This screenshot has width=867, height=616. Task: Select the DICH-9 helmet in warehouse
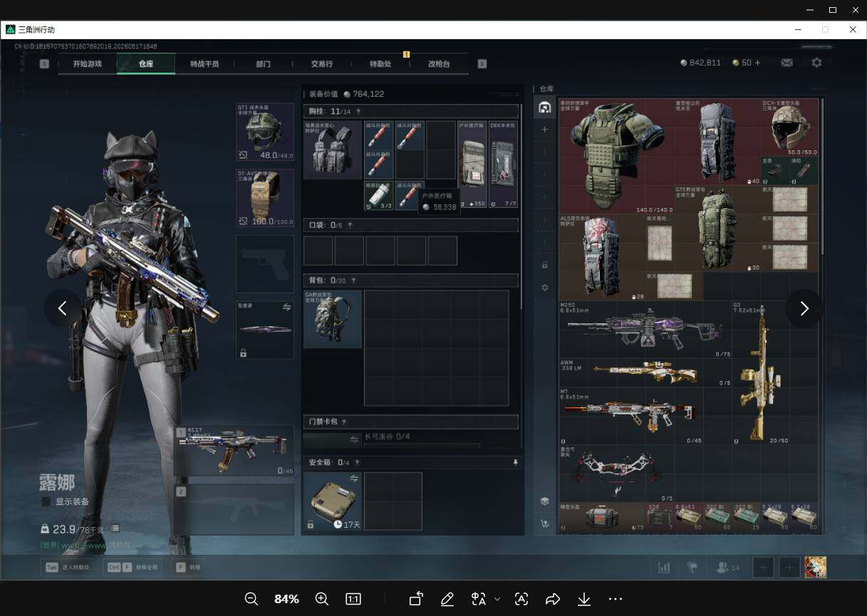790,128
